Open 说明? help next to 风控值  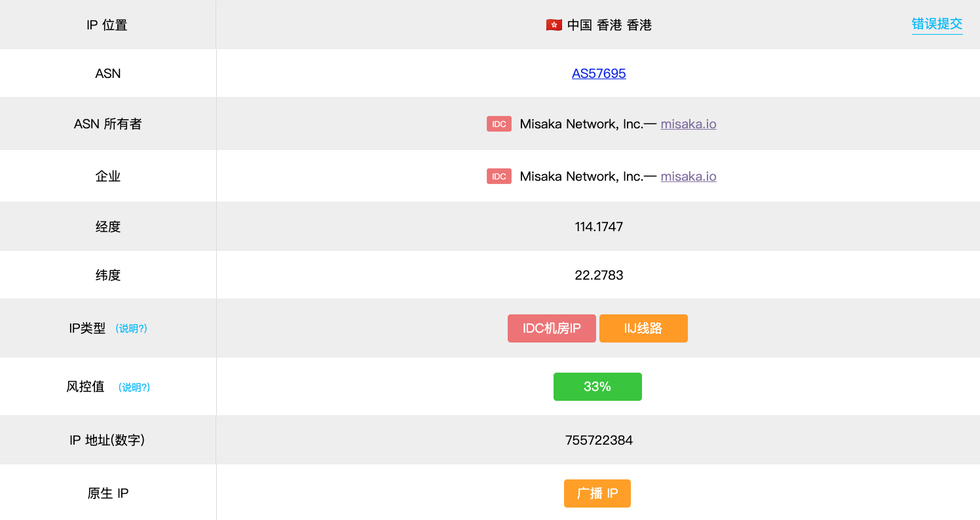134,387
